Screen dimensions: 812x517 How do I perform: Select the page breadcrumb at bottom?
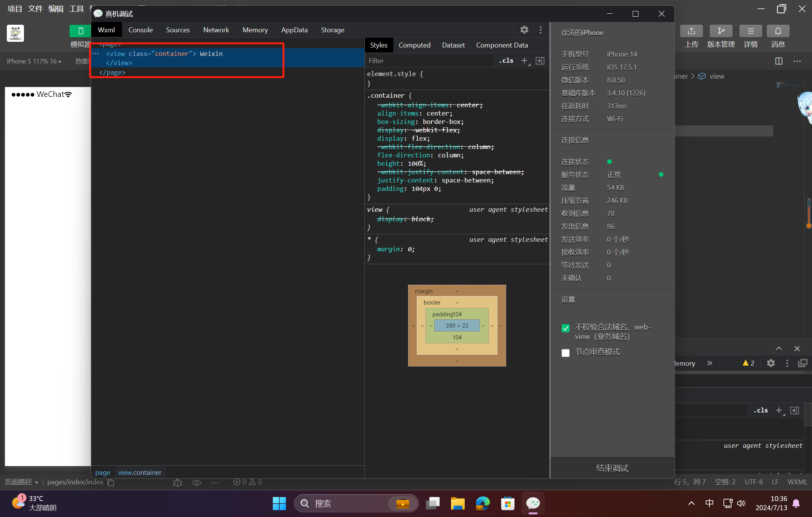[103, 472]
